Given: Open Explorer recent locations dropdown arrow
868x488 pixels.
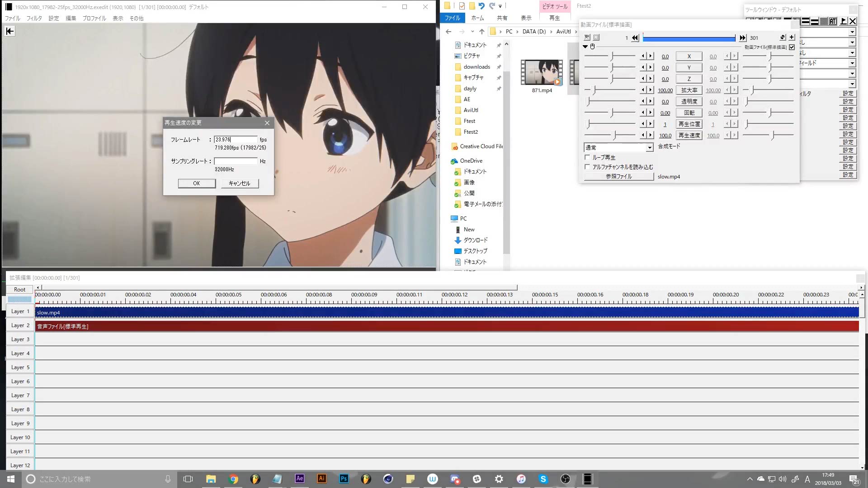Looking at the screenshot, I should coord(472,32).
